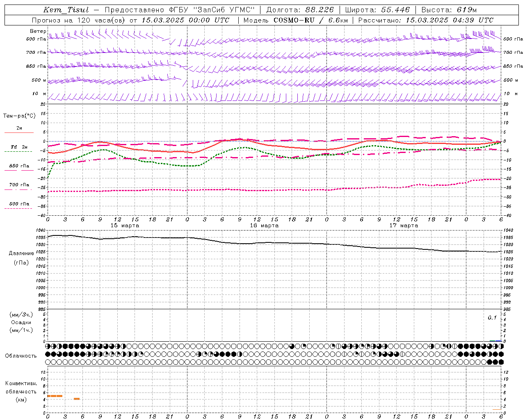Click the '(гПа)' unit under Давление
The image size is (525, 420).
[21, 262]
